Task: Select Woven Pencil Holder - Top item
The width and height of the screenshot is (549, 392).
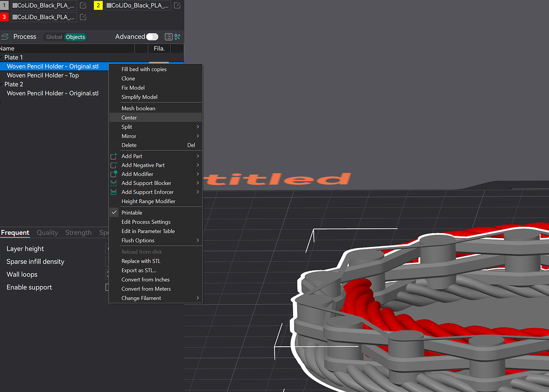Action: tap(42, 75)
